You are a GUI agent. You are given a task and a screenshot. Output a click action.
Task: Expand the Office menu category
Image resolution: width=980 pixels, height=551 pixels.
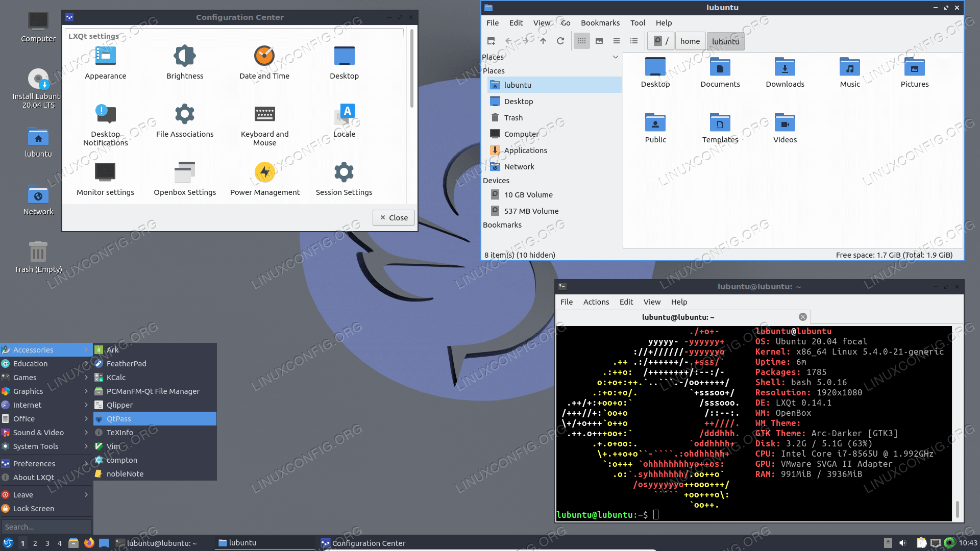[46, 419]
